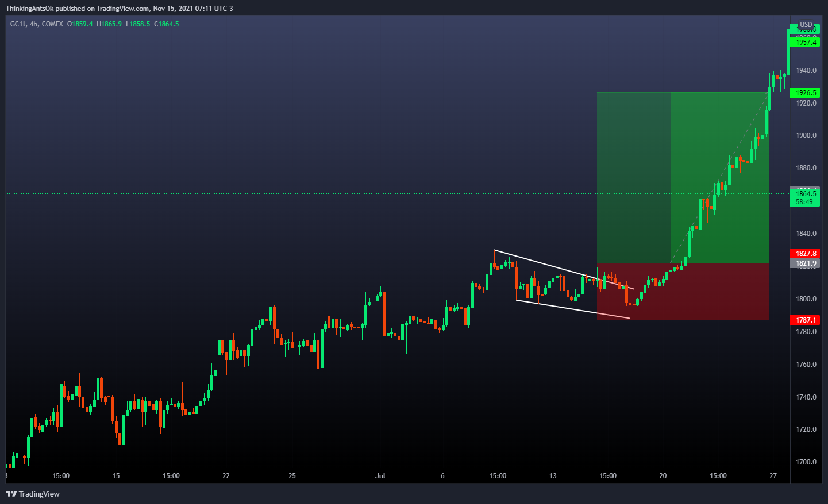Screen dimensions: 828x504
Task: Click the 1760.0 price axis tick
Action: pos(806,365)
